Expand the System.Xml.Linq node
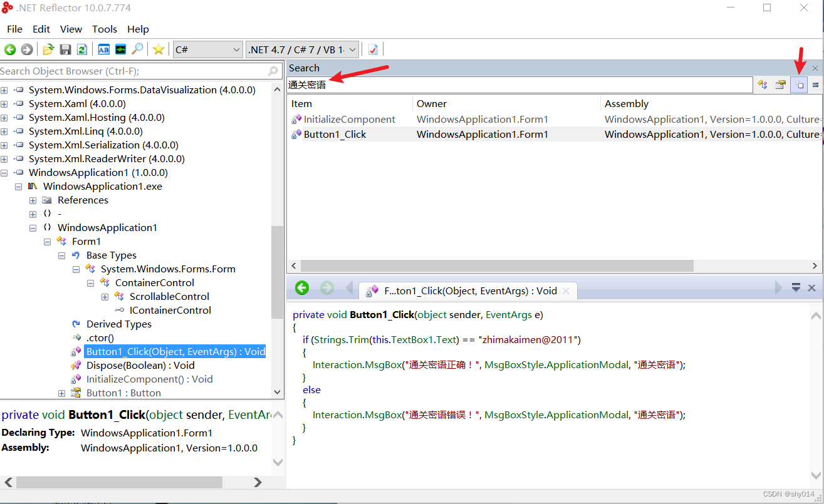Image resolution: width=824 pixels, height=504 pixels. pyautogui.click(x=4, y=131)
